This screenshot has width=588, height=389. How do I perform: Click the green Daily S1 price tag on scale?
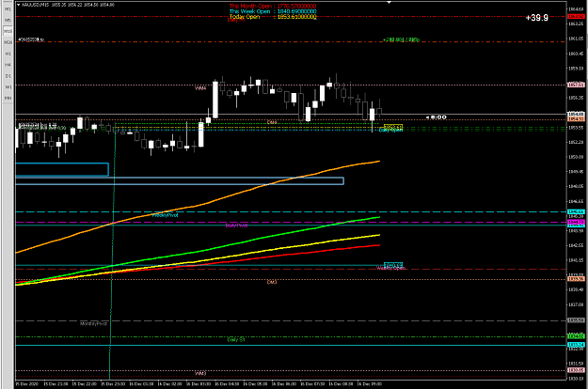[x=576, y=336]
